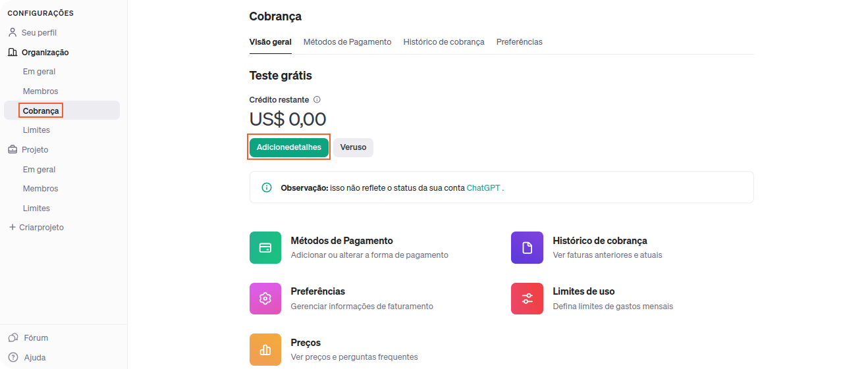The image size is (868, 369).
Task: Click the CONFIGURAÇÕES sidebar header
Action: (40, 13)
